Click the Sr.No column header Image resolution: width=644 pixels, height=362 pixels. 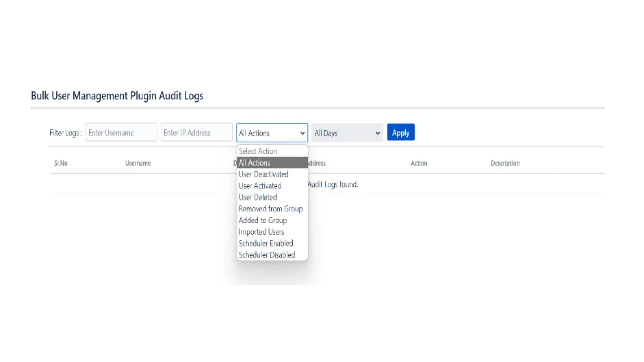tap(61, 163)
